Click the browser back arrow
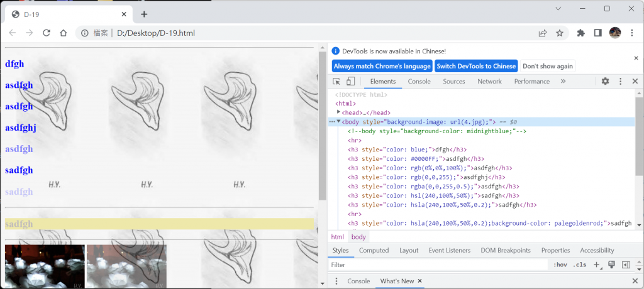The width and height of the screenshot is (644, 289). tap(13, 33)
